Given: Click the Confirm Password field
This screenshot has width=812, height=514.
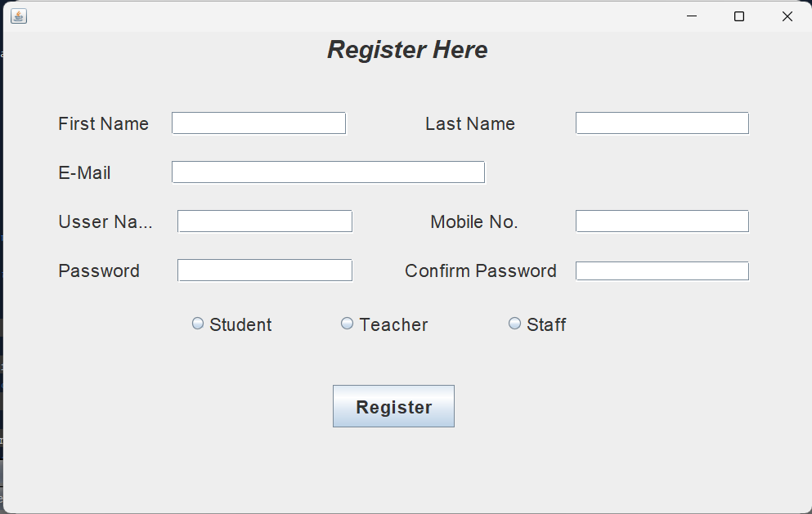Looking at the screenshot, I should (x=662, y=270).
